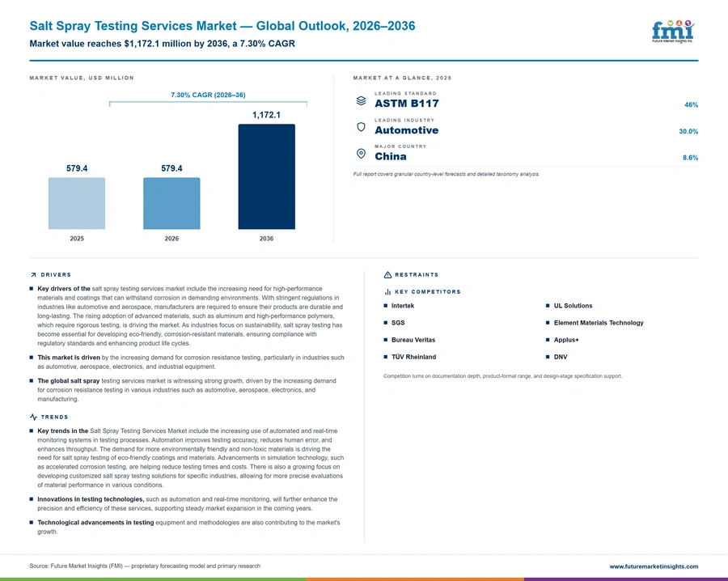Image resolution: width=728 pixels, height=581 pixels.
Task: Click the Drivers section heading
Action: click(56, 275)
